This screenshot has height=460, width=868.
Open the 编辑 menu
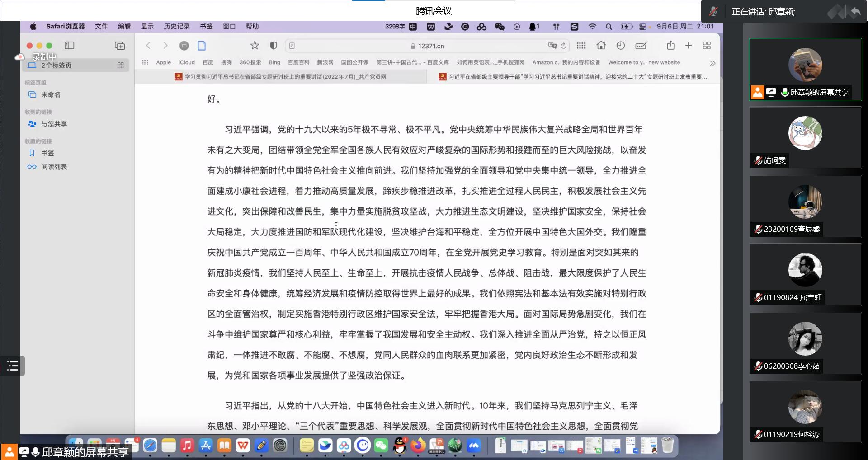click(x=124, y=27)
